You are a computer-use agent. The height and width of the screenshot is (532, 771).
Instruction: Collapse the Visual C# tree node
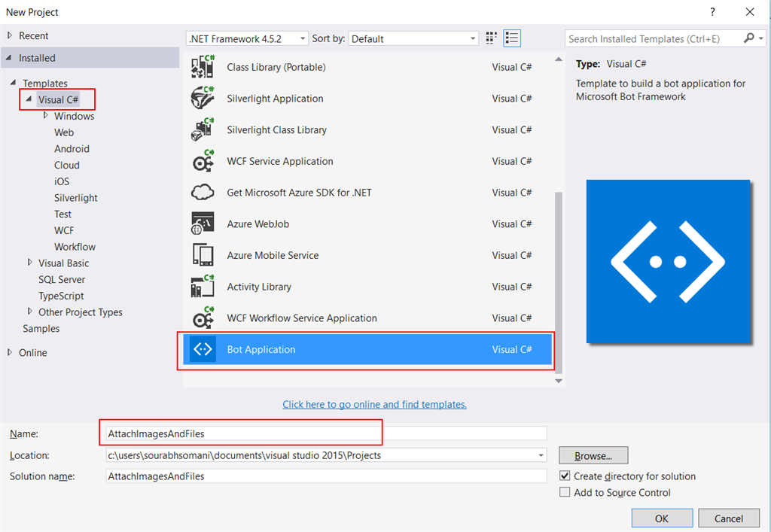coord(29,99)
